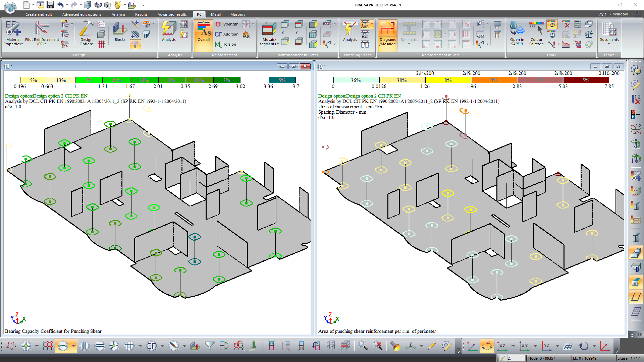The width and height of the screenshot is (644, 362).
Task: Click the 36% cyan scale segment
Action: 356,80
